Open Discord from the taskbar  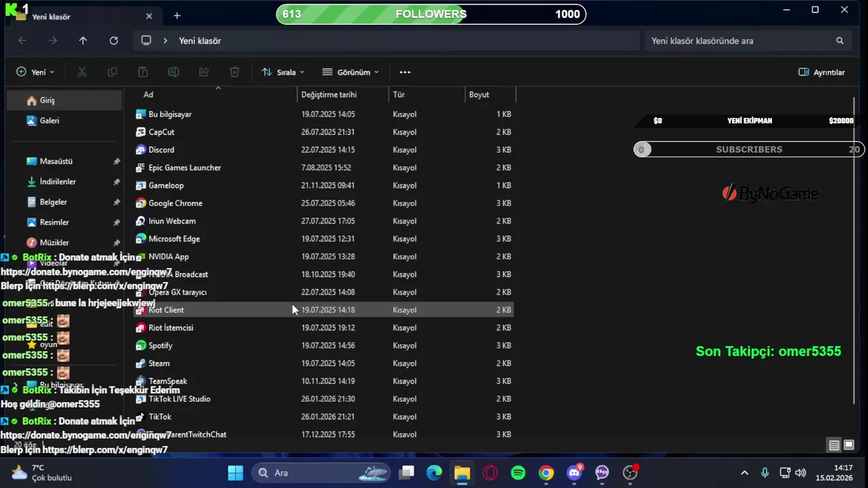[574, 472]
